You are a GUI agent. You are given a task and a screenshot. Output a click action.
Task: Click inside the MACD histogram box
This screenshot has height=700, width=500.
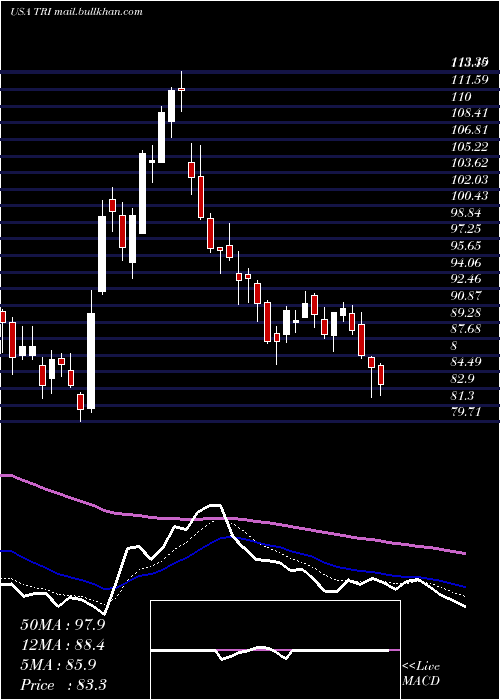click(275, 650)
